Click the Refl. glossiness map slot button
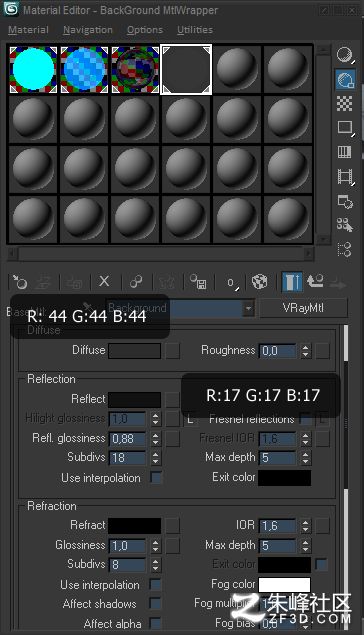The width and height of the screenshot is (364, 635). point(172,439)
